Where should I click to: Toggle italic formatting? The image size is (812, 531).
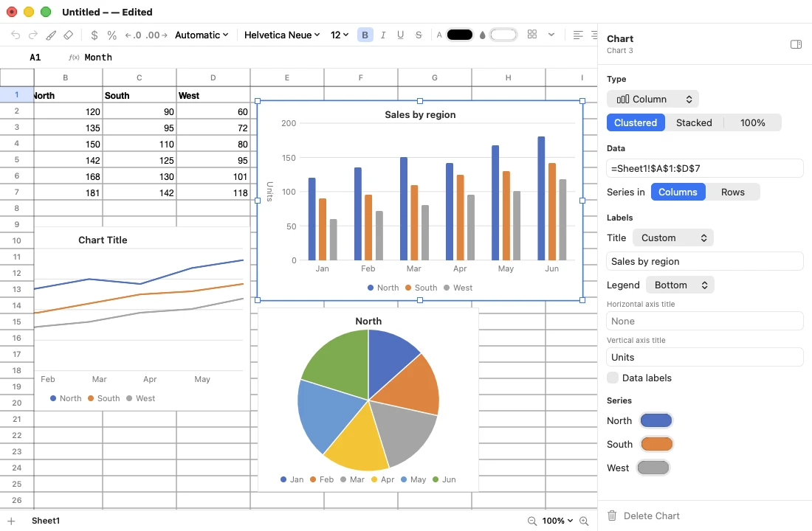tap(383, 35)
